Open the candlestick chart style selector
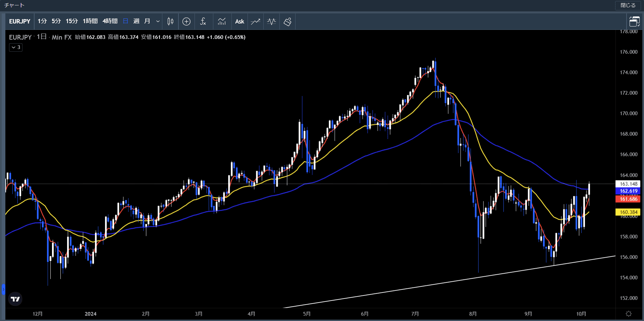This screenshot has height=321, width=644. click(x=170, y=21)
